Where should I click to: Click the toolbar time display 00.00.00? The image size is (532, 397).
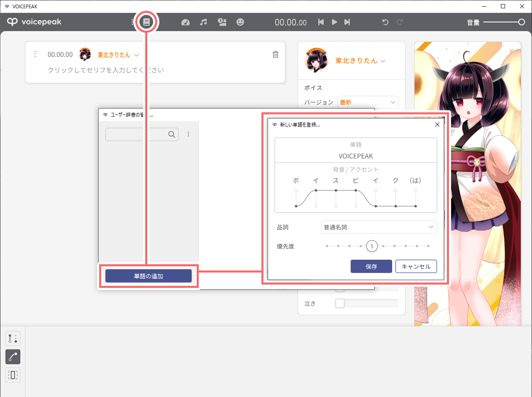(290, 22)
